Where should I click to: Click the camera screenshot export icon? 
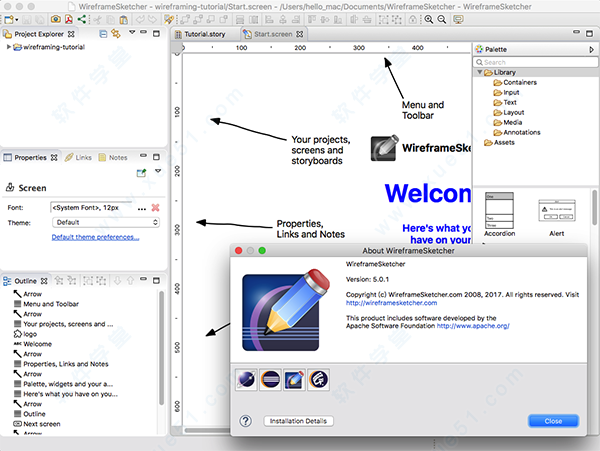click(x=55, y=19)
